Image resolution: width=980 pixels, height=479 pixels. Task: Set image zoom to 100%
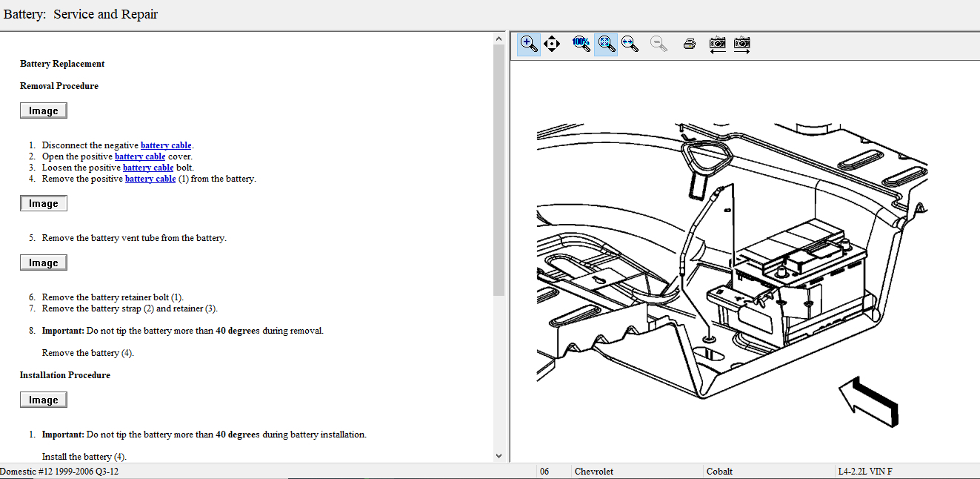coord(581,44)
